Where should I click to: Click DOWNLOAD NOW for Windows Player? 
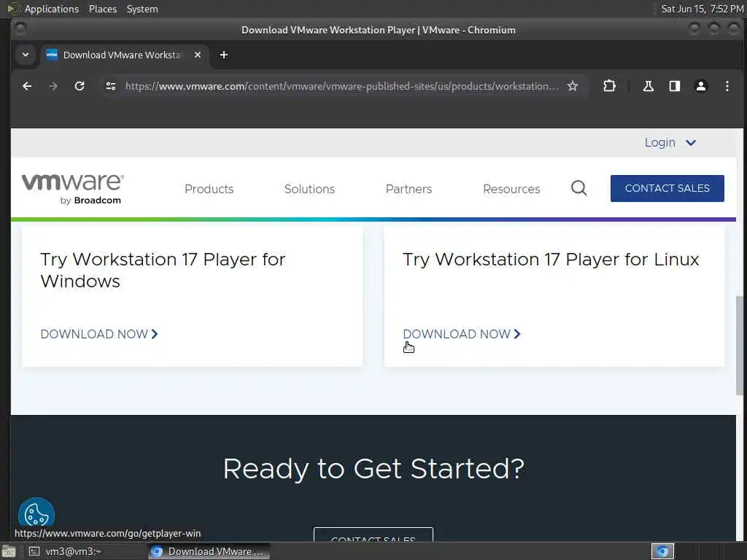coord(99,334)
